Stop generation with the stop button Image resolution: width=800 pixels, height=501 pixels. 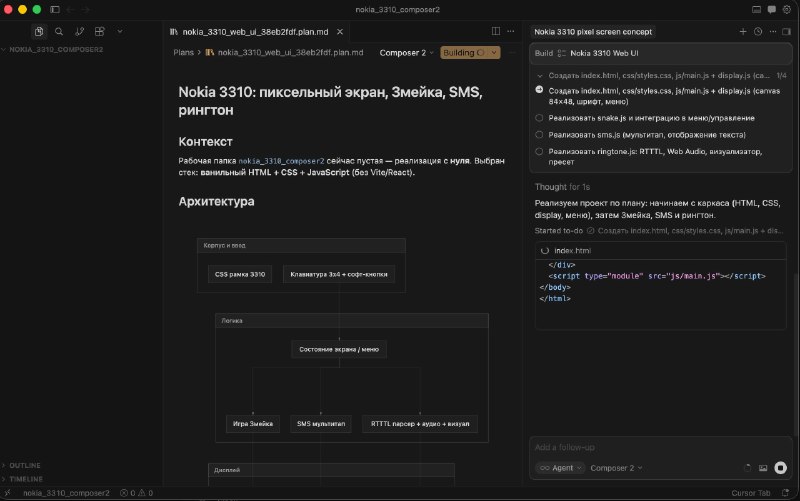[780, 468]
